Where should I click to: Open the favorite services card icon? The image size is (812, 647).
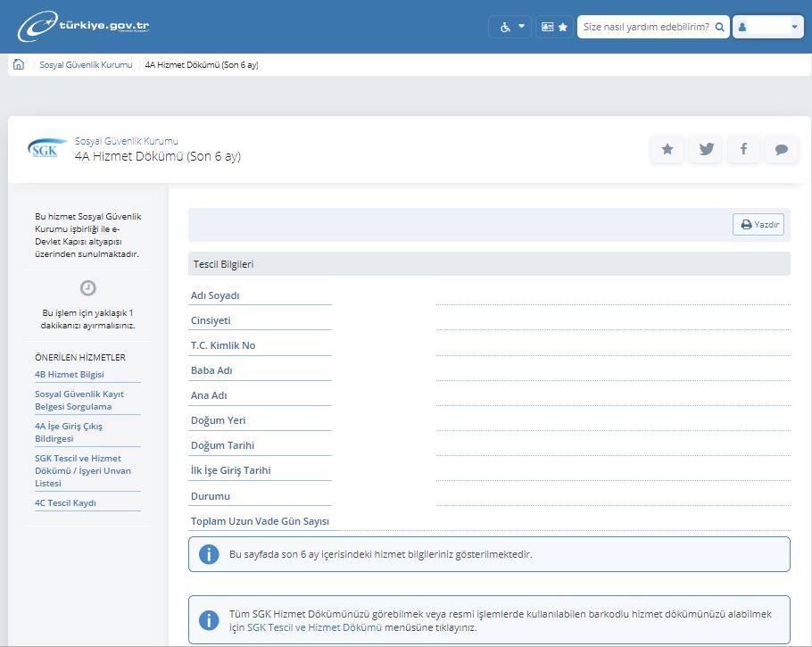(554, 27)
